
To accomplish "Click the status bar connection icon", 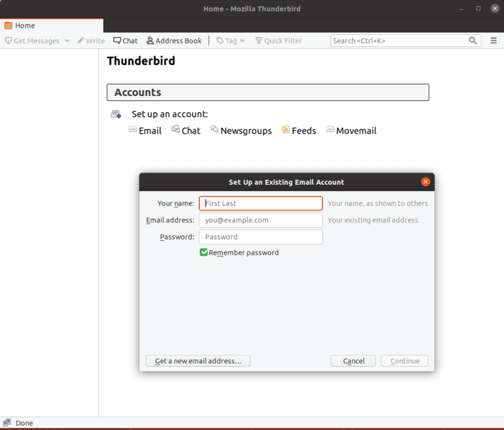I will pyautogui.click(x=7, y=423).
